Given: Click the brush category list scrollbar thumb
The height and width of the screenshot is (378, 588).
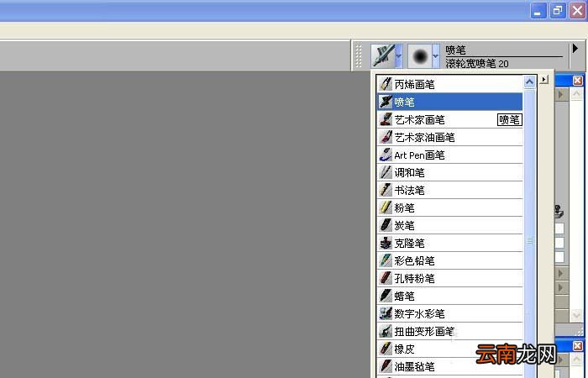Looking at the screenshot, I should coord(529,240).
